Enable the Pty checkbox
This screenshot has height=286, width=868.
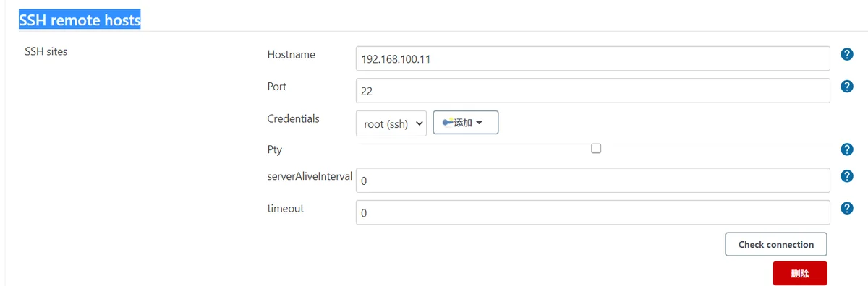pyautogui.click(x=596, y=149)
